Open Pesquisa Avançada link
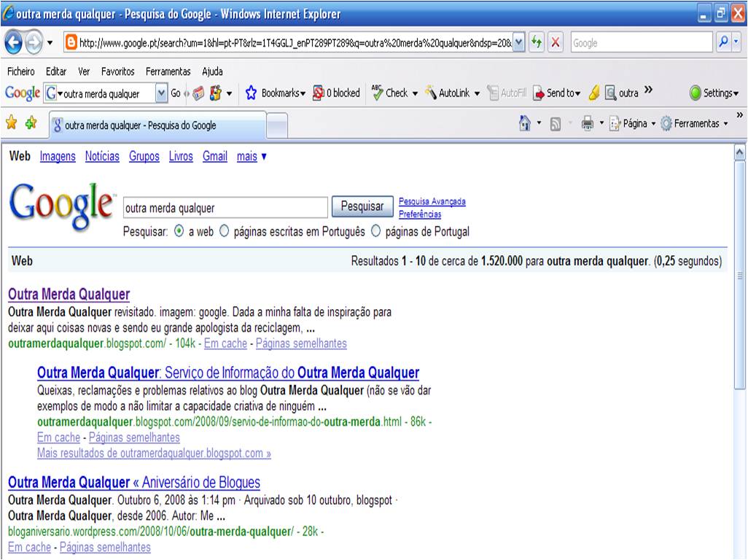Viewport: 748px width, 560px height. (432, 201)
